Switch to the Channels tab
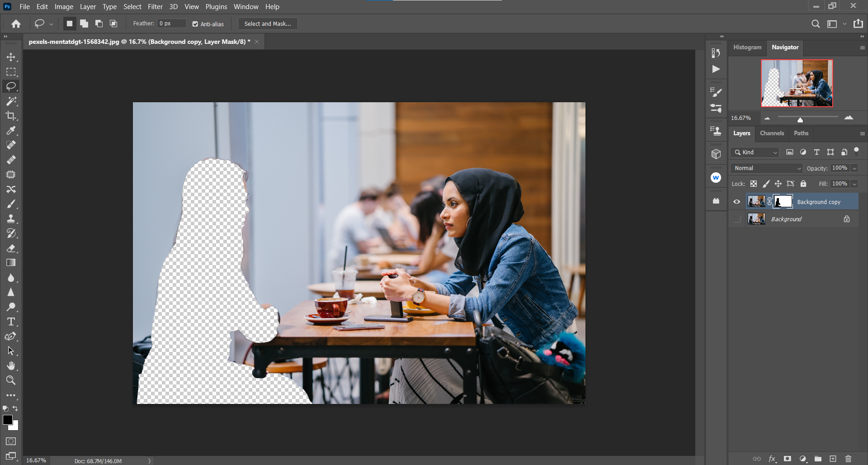The image size is (868, 465). (x=772, y=133)
